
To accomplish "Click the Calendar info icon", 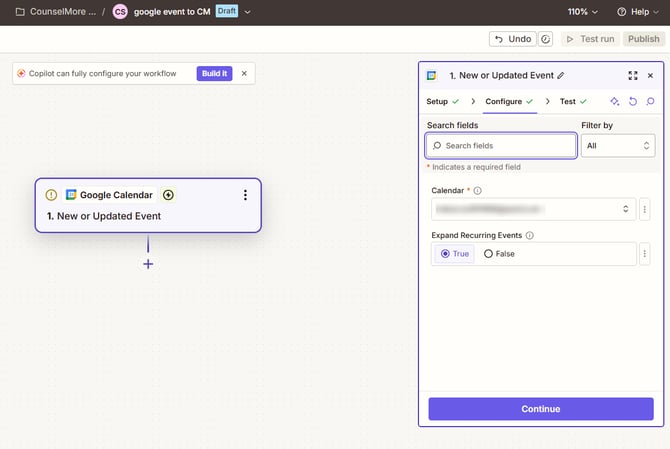I will pyautogui.click(x=478, y=191).
